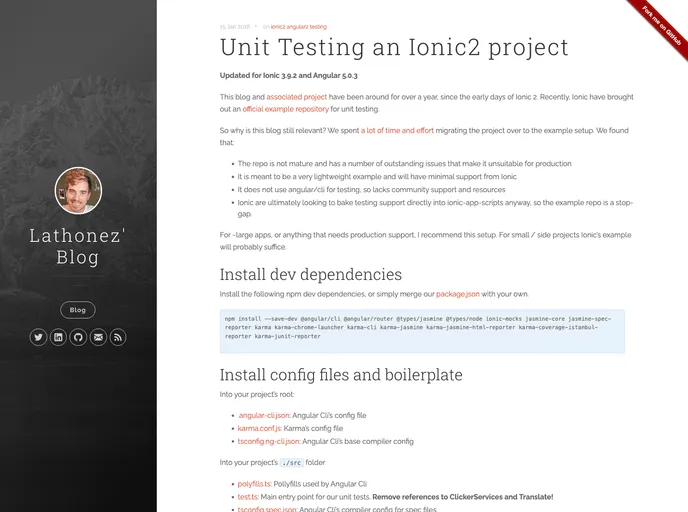Open the .angular-cli.json file link
This screenshot has height=512, width=688.
(x=264, y=415)
